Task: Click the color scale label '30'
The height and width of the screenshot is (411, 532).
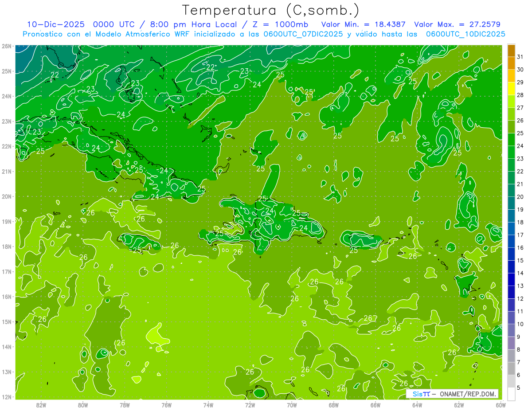Action: (520, 69)
